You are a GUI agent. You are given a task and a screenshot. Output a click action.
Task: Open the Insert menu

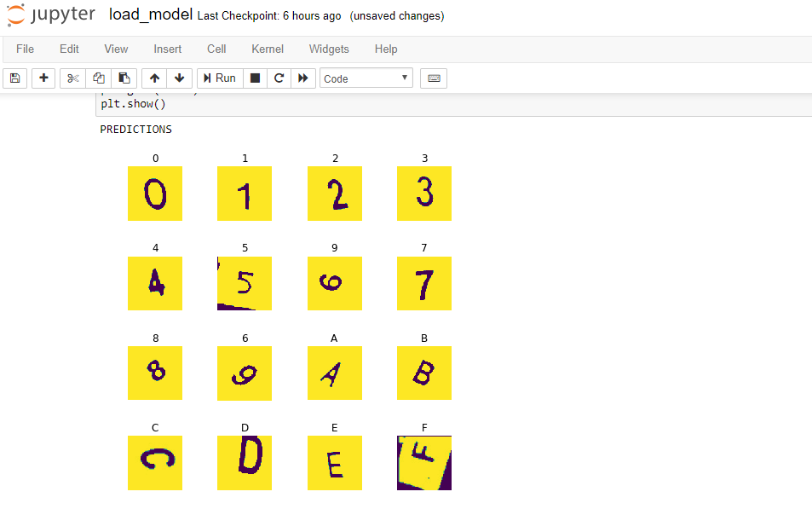coord(167,49)
